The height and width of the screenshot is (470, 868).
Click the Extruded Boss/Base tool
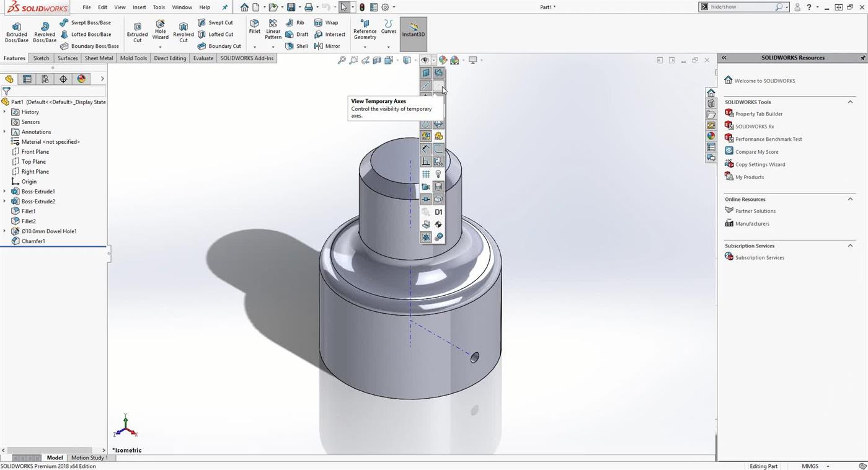pyautogui.click(x=17, y=32)
